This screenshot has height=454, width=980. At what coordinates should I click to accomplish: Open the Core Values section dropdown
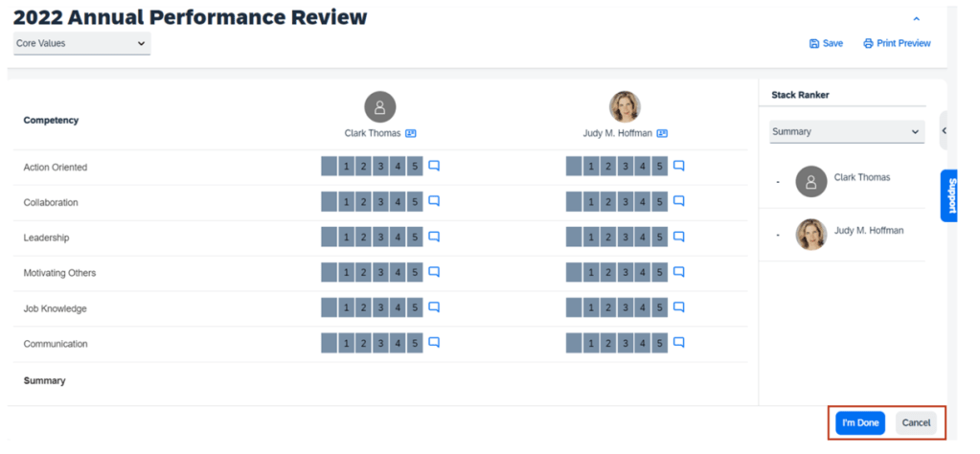81,43
